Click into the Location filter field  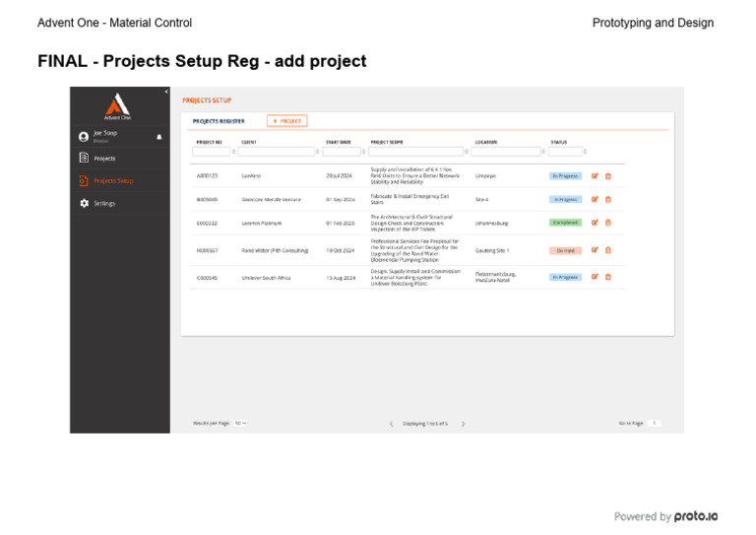[x=506, y=152]
